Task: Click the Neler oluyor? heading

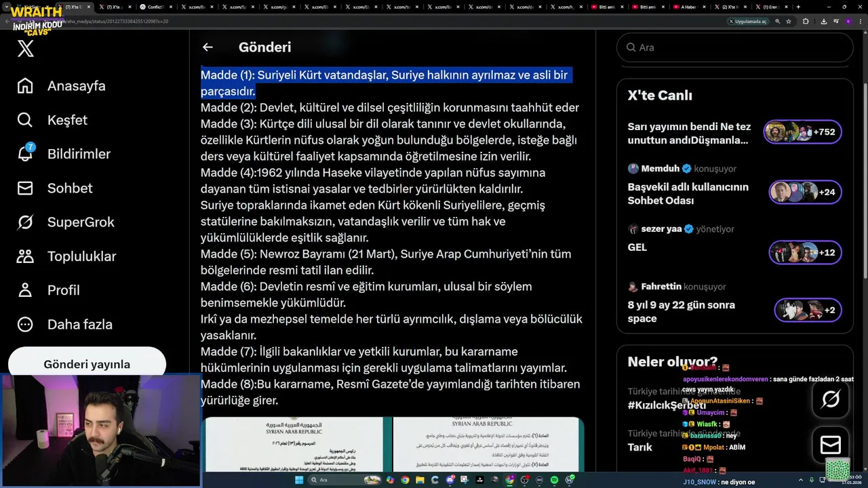Action: click(x=672, y=362)
